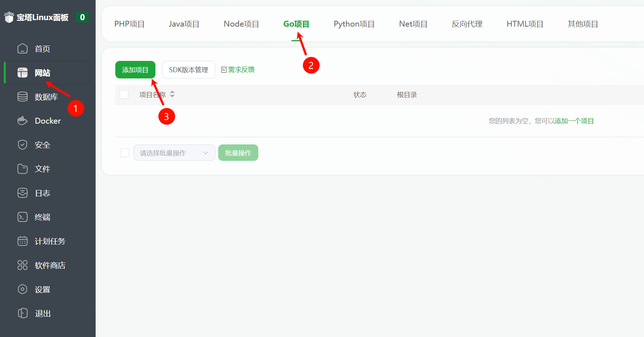The height and width of the screenshot is (337, 644).
Task: Open the Terminal (终端) icon
Action: (x=23, y=217)
